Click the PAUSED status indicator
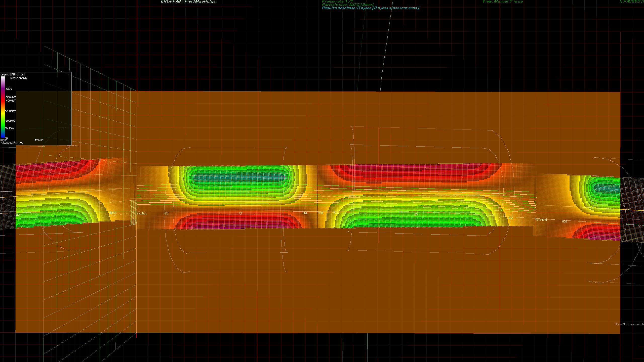Viewport: 644px width, 362px height. click(631, 2)
